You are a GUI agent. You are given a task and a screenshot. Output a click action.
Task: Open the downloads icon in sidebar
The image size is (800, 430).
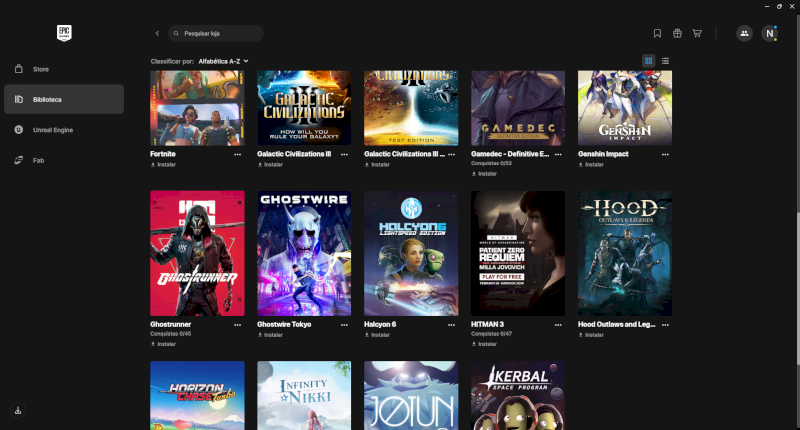pyautogui.click(x=18, y=410)
